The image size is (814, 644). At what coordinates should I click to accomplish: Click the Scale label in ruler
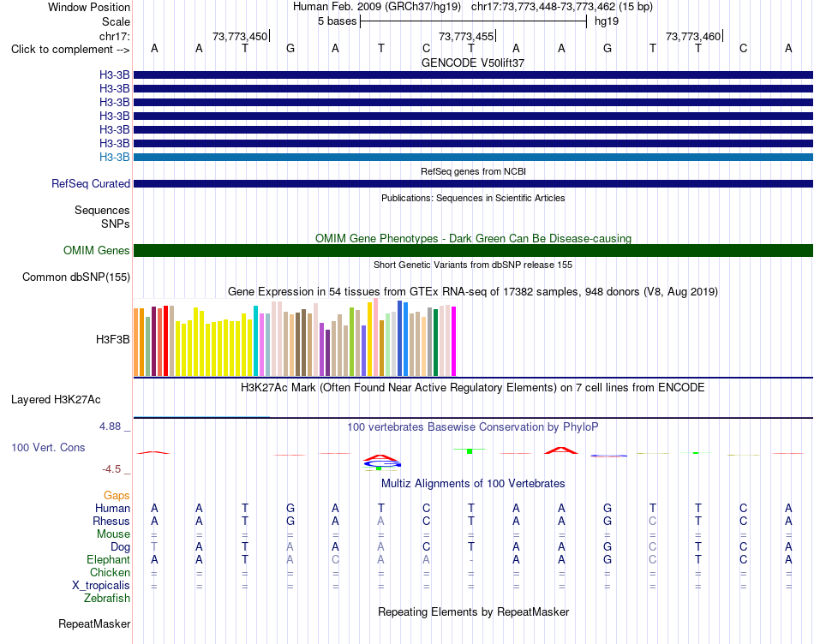pyautogui.click(x=116, y=21)
